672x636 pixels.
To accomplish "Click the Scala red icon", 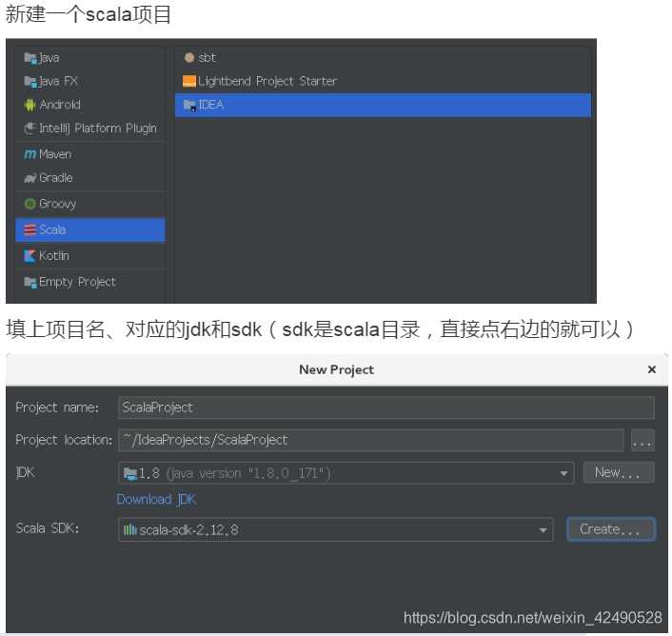I will coord(30,230).
